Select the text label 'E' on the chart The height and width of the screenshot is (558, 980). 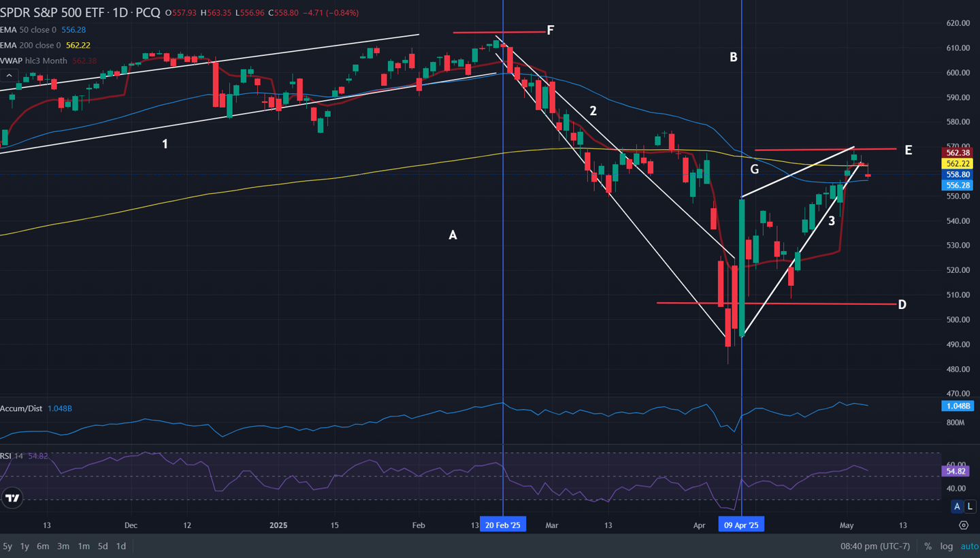coord(909,150)
